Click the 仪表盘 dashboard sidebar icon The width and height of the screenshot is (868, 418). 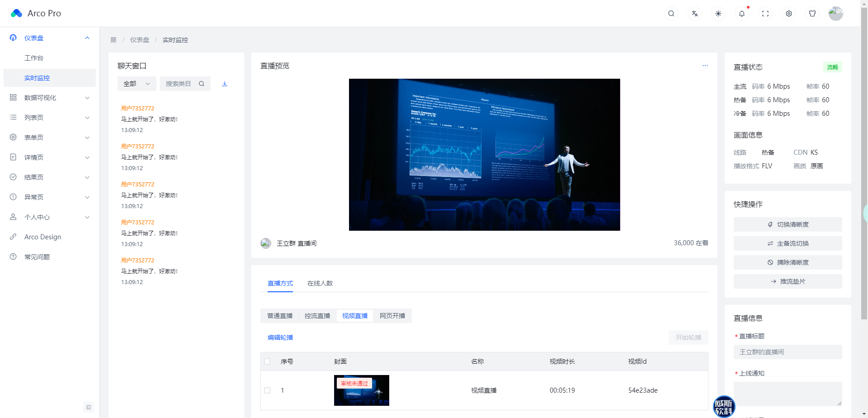pyautogui.click(x=13, y=38)
